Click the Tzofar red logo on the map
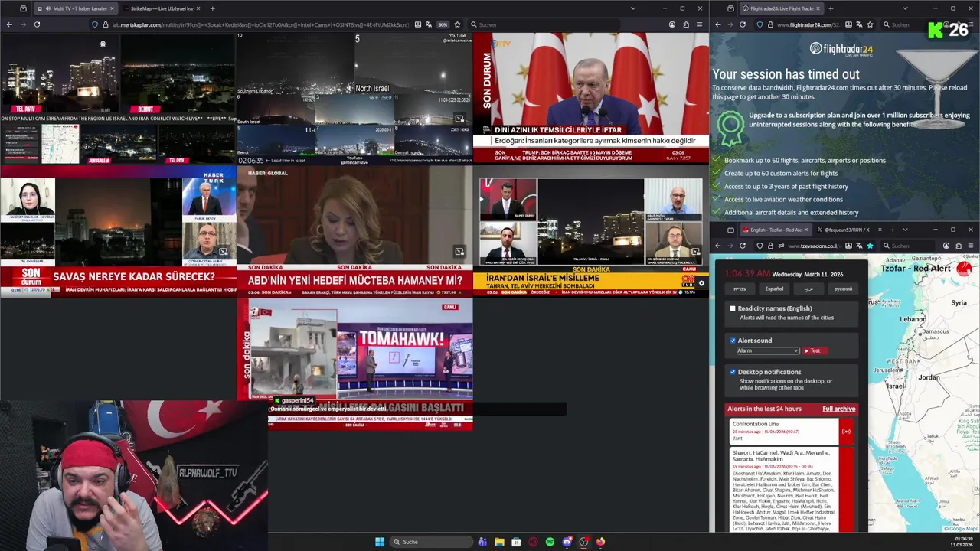 click(964, 269)
